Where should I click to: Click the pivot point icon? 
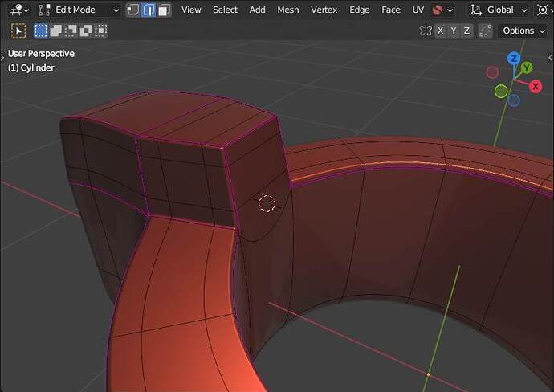[544, 10]
